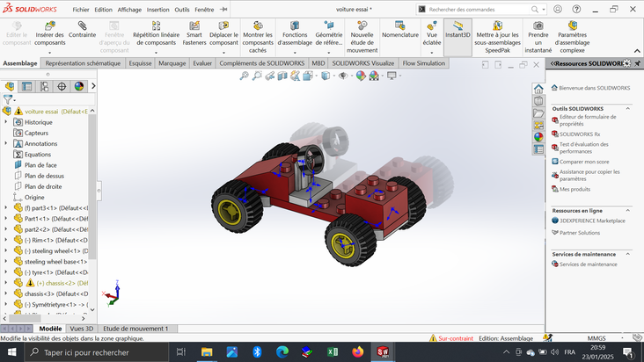Open 3DEXPERIENCE Marketplace link

click(591, 221)
